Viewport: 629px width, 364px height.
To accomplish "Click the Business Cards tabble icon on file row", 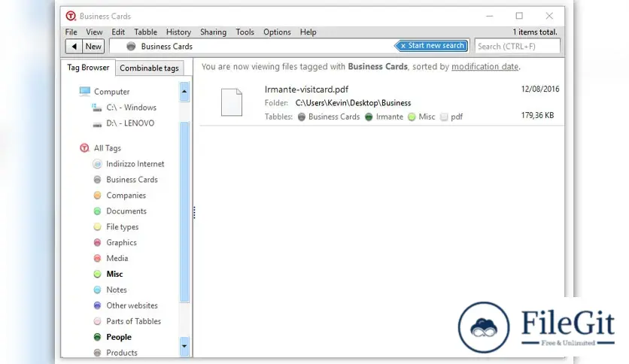I will 301,117.
